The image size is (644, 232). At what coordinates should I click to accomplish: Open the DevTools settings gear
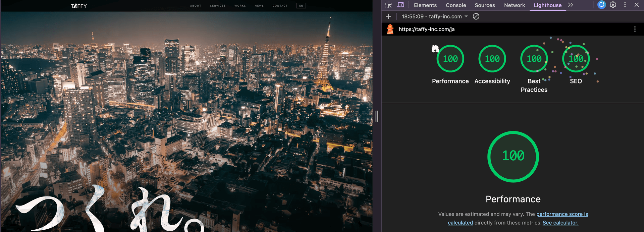pos(613,5)
